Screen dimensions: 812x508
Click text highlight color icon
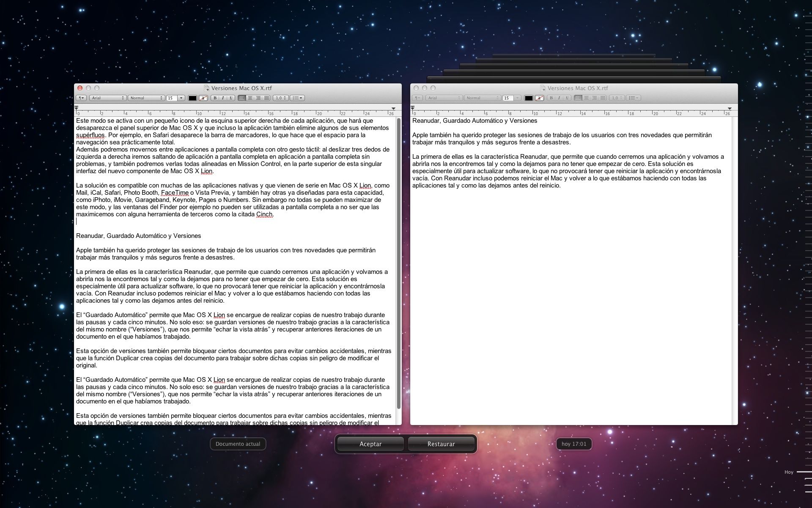[203, 98]
